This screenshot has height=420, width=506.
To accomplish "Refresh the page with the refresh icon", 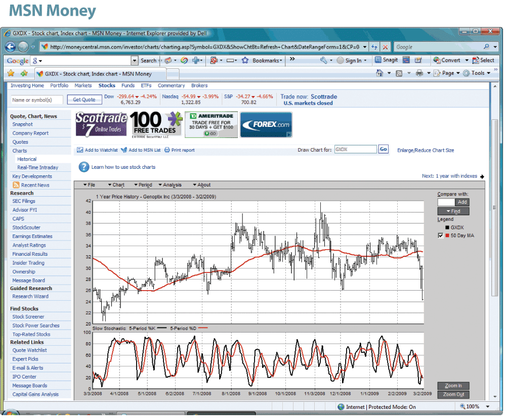I will pos(374,46).
